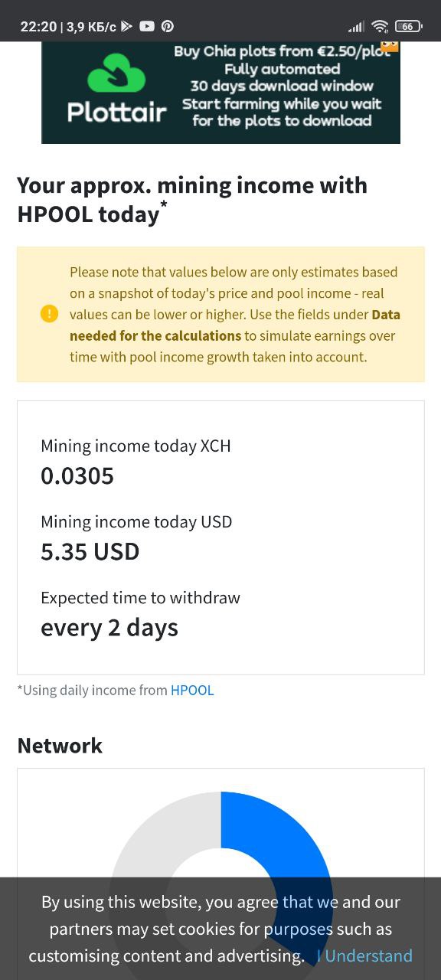Tap the Plottair cloud logo in the ad

(x=116, y=73)
